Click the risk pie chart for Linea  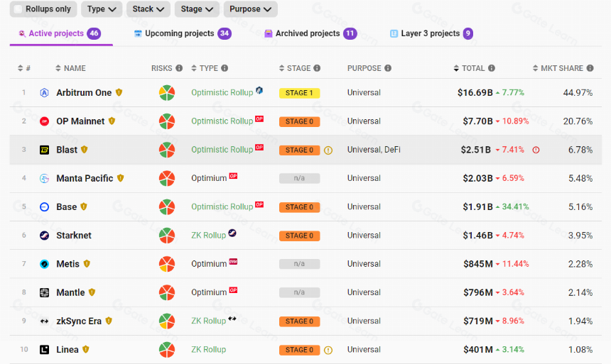pos(167,350)
